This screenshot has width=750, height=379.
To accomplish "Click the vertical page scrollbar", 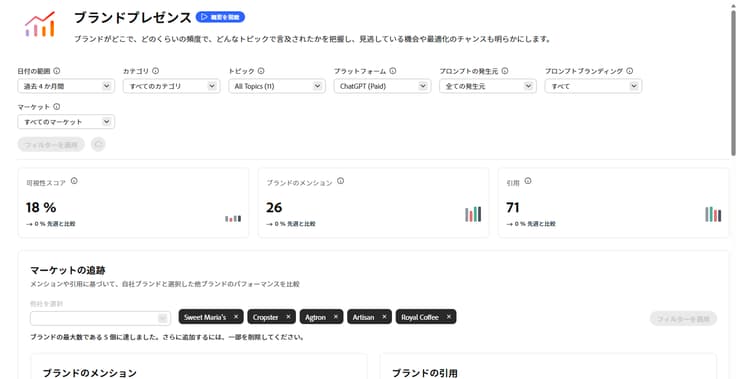I will click(733, 82).
